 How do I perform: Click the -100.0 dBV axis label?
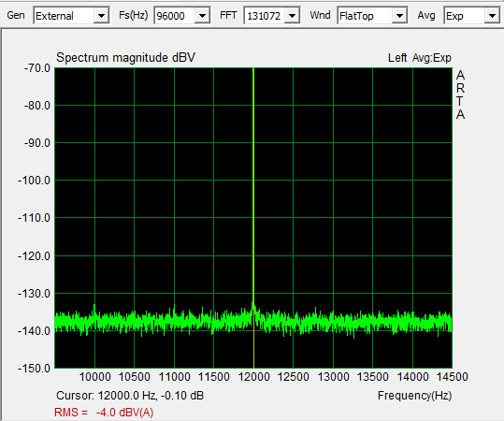coord(34,181)
